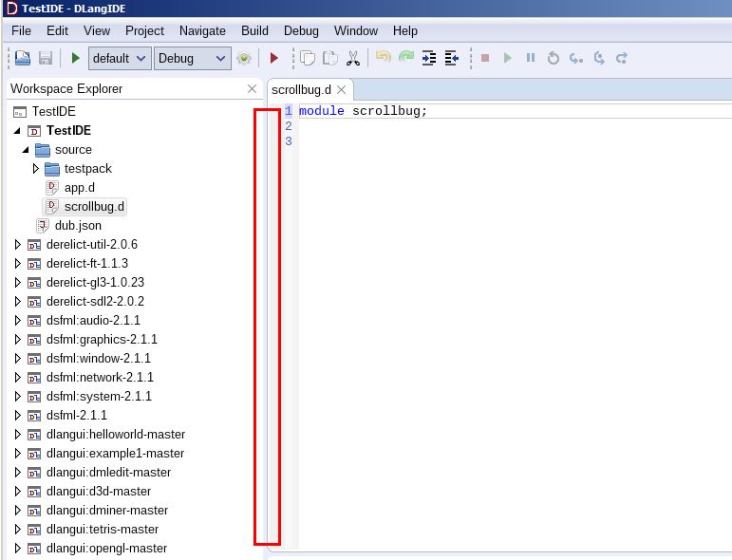Click the Stop debugging square icon
The height and width of the screenshot is (560, 732).
click(x=485, y=58)
